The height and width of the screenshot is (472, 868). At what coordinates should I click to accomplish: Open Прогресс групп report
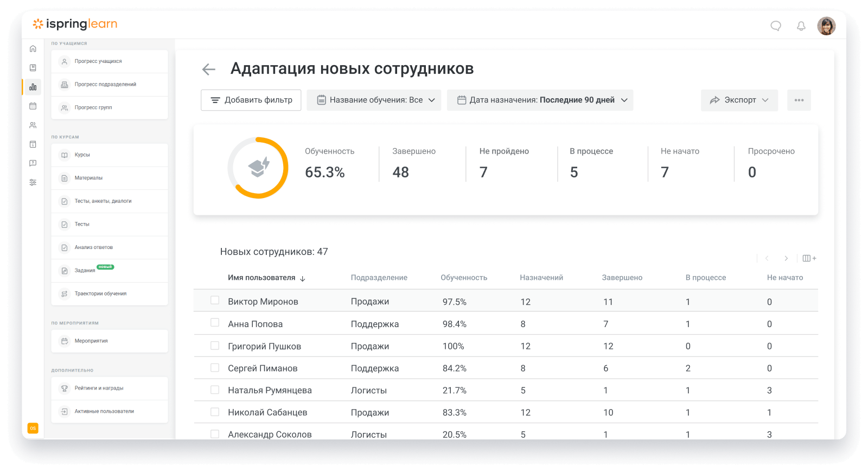[110, 107]
